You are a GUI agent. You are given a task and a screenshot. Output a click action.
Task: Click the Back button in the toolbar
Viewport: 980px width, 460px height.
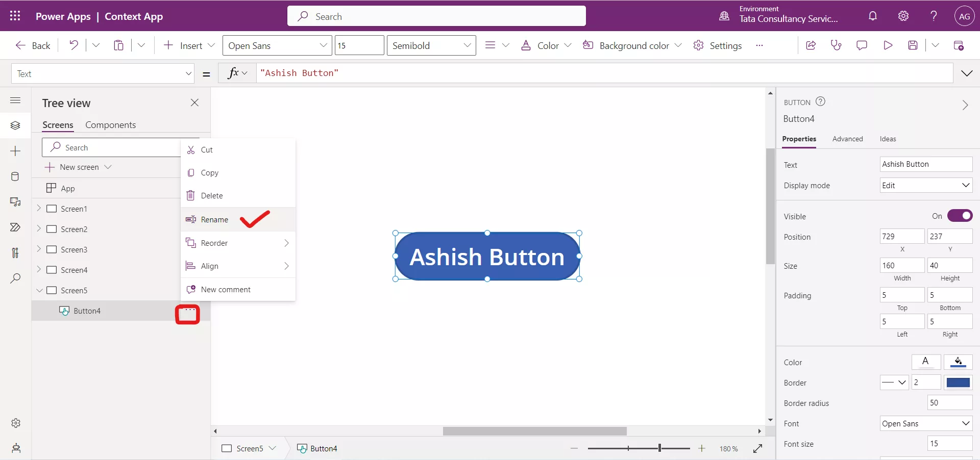coord(32,45)
